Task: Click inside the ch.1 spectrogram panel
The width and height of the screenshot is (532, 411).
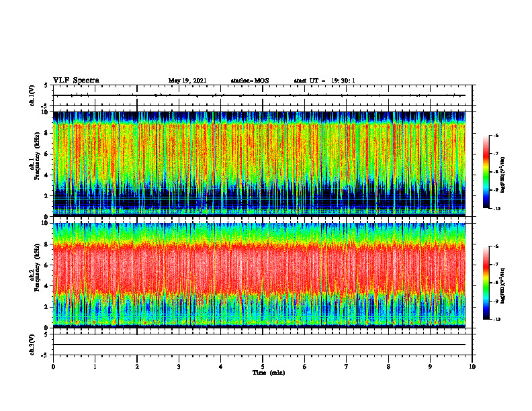Action: point(259,164)
